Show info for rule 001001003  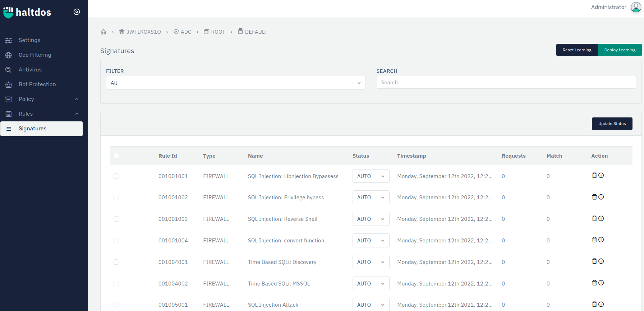point(601,218)
